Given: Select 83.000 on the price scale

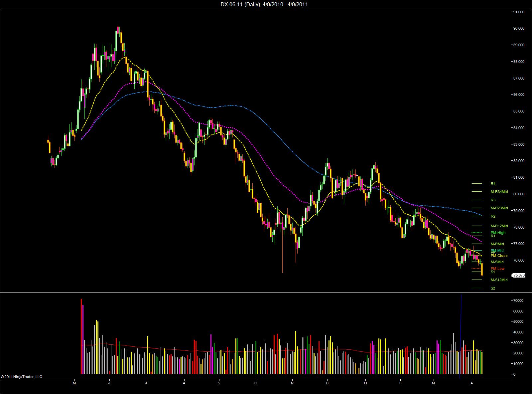Looking at the screenshot, I should [x=519, y=144].
